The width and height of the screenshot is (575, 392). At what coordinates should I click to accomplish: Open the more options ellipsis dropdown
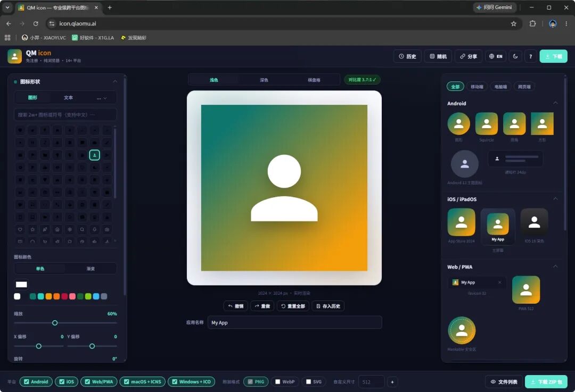coord(102,98)
